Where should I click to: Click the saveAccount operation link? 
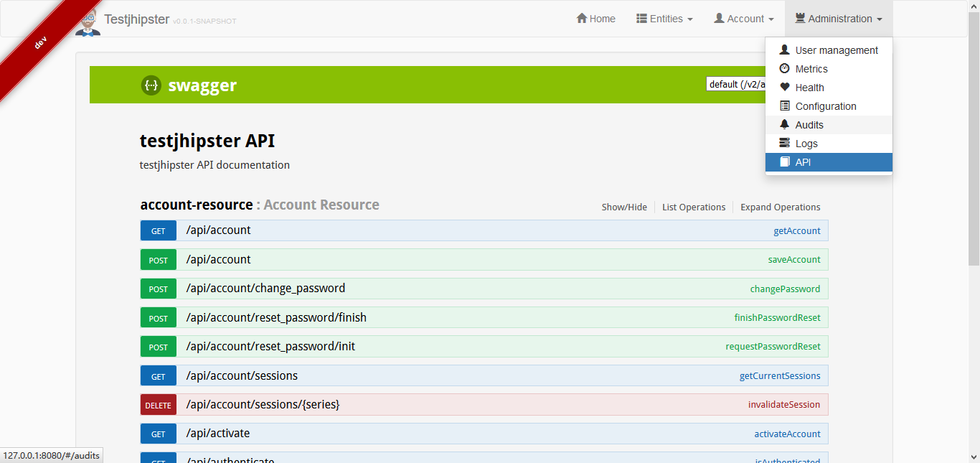(794, 259)
